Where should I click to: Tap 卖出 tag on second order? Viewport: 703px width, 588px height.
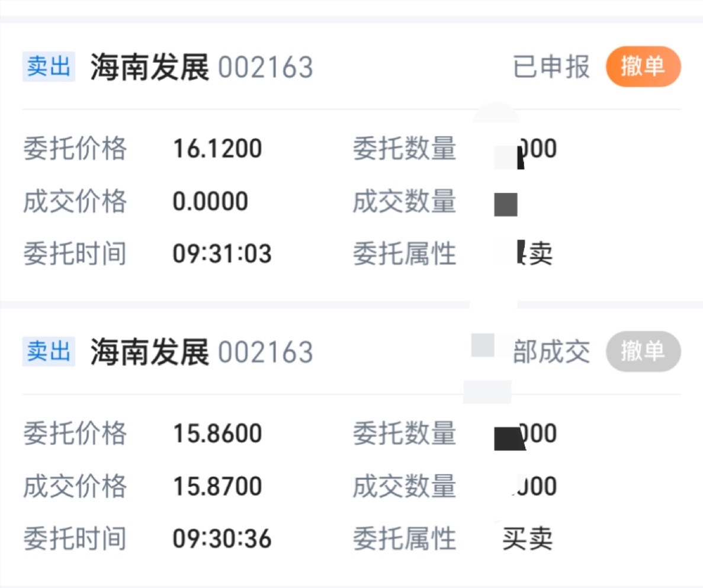(x=49, y=352)
